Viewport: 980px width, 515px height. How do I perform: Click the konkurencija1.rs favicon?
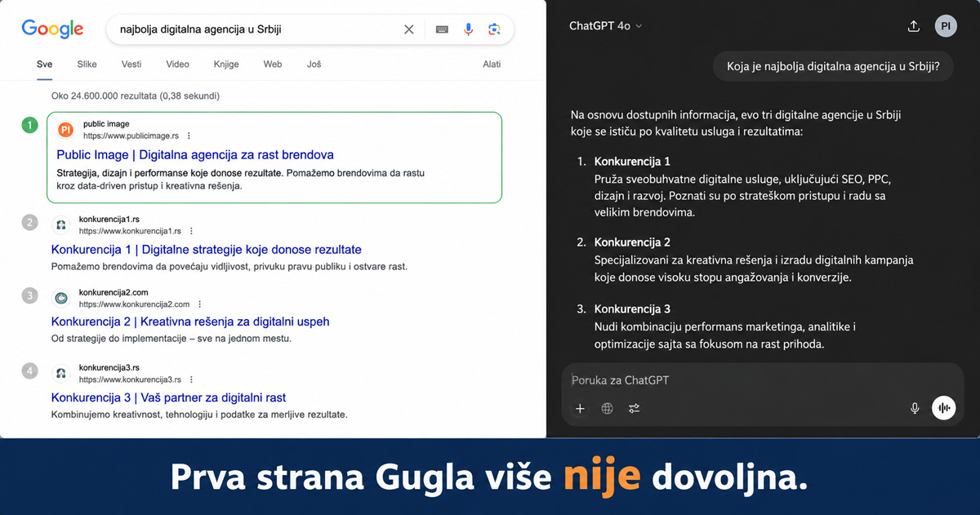[61, 224]
